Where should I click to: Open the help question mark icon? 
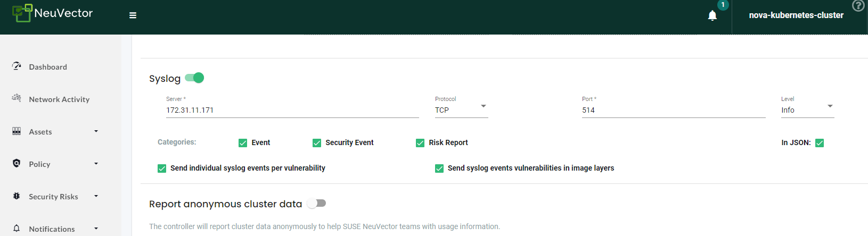[858, 6]
